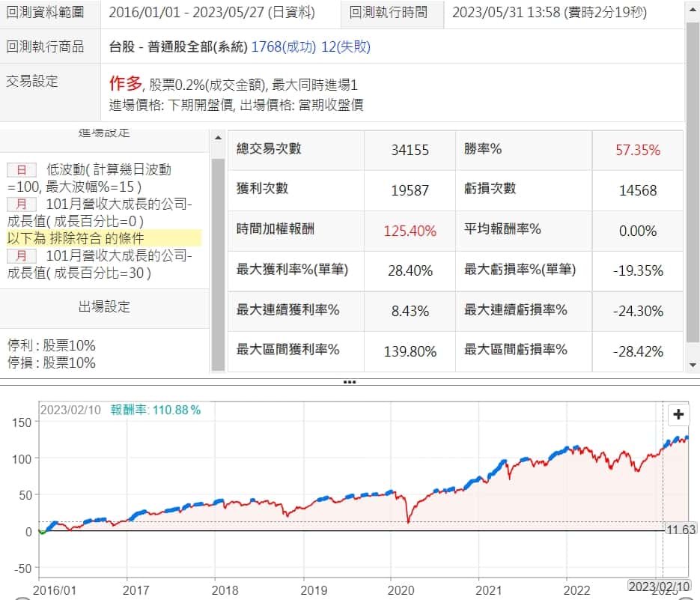Click the 月 icon for 成長百分比=30 condition
700x600 pixels.
tap(21, 256)
